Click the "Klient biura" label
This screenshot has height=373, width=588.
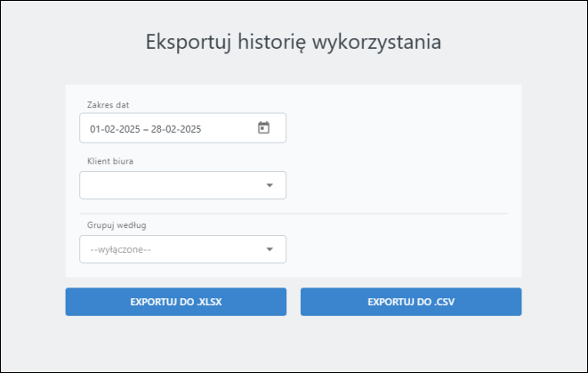coord(110,161)
